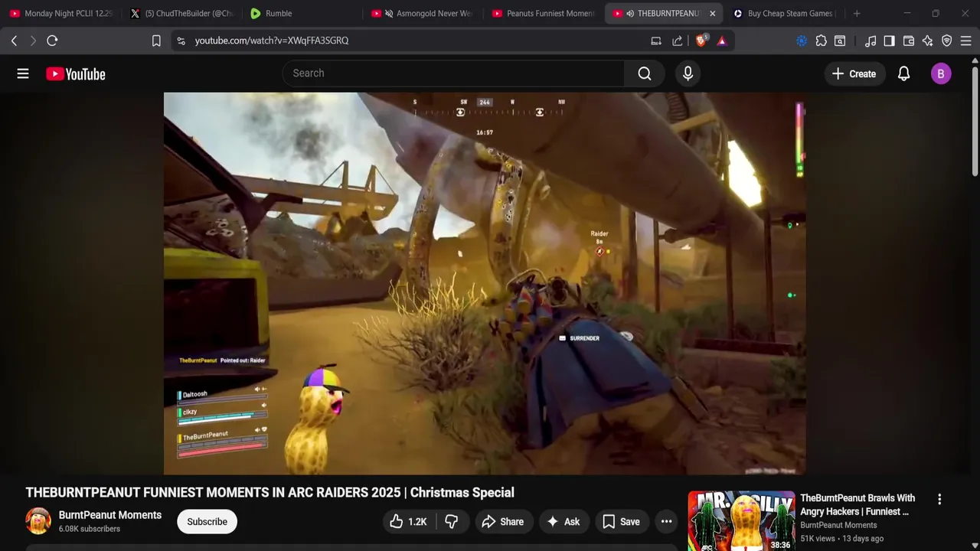Open the recommended video's three-dot menu
The width and height of the screenshot is (980, 551).
939,499
